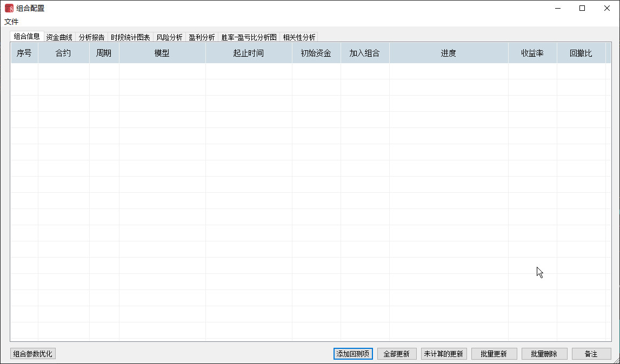
Task: Click the 批量删除 button
Action: pyautogui.click(x=544, y=354)
